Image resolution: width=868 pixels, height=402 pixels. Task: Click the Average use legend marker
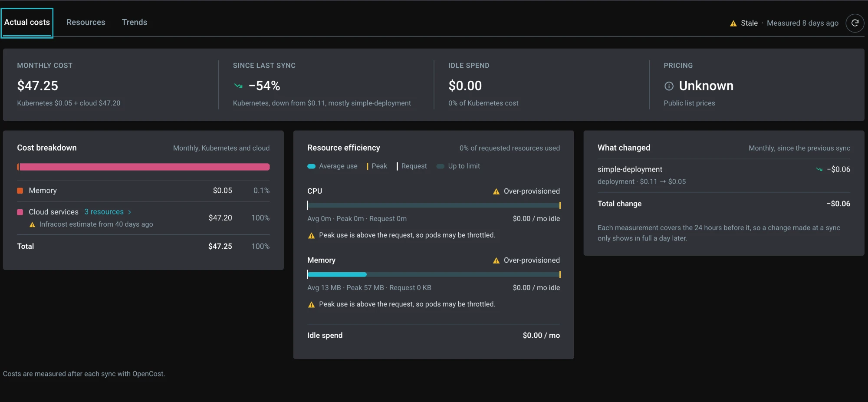pyautogui.click(x=311, y=166)
